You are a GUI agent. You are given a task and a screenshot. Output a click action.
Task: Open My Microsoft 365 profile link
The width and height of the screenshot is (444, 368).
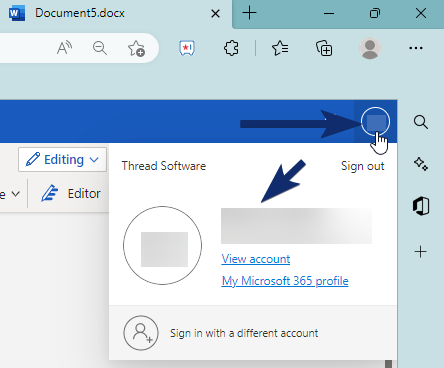click(285, 281)
